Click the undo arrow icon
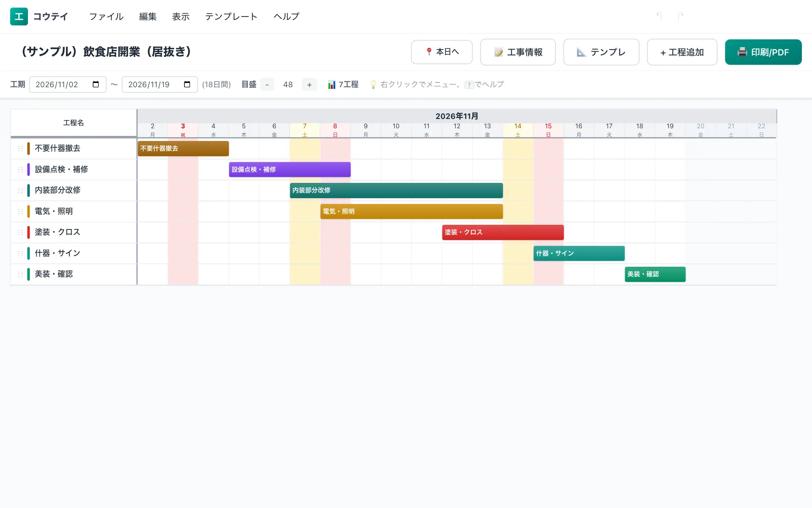This screenshot has width=812, height=508. point(659,16)
